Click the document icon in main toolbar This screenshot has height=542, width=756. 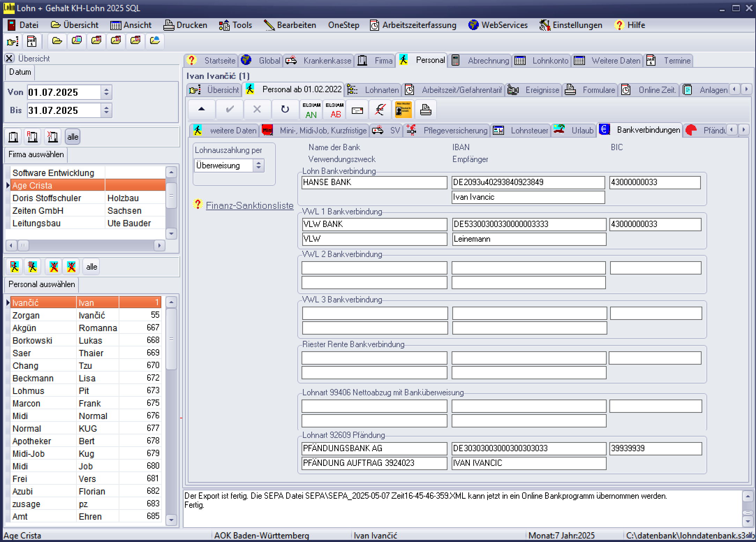point(32,41)
